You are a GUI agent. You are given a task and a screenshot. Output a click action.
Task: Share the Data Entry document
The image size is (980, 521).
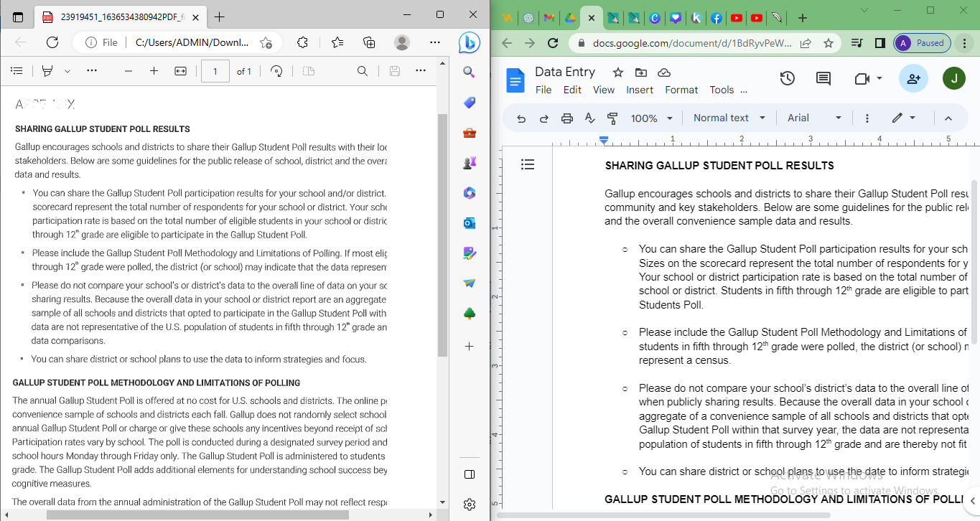(913, 79)
